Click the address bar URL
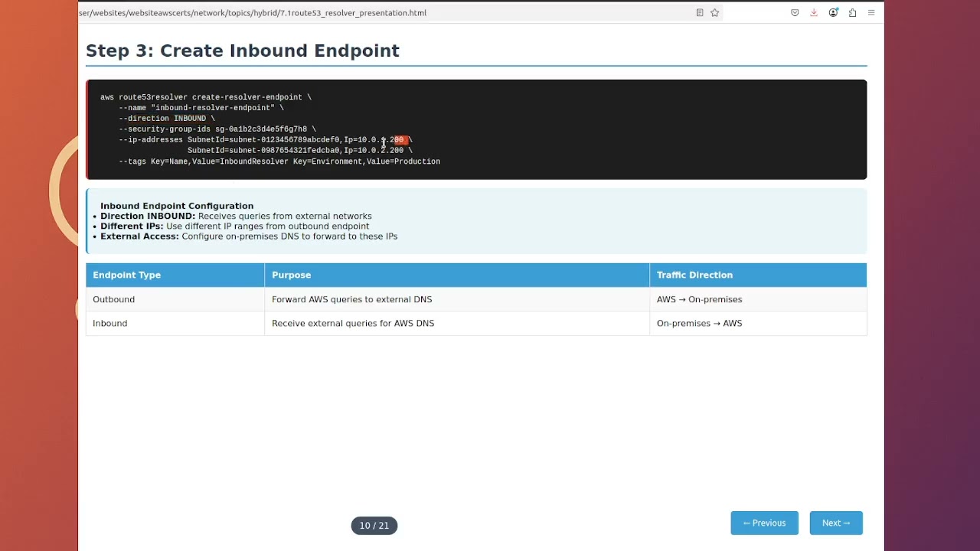 coord(253,13)
